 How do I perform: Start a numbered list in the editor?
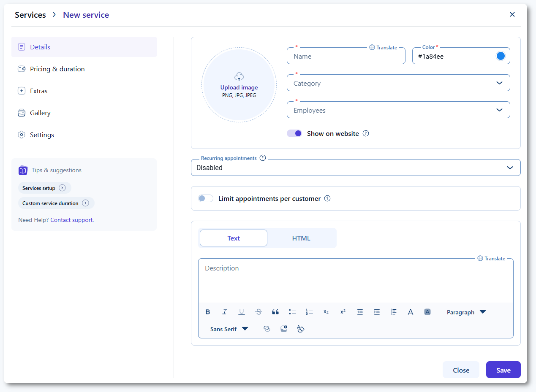coord(309,312)
